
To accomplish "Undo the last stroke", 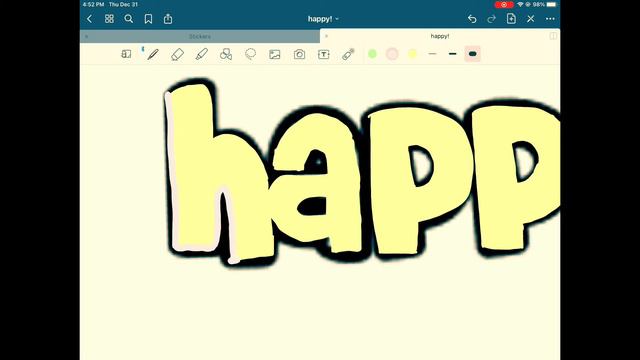I will [x=472, y=19].
